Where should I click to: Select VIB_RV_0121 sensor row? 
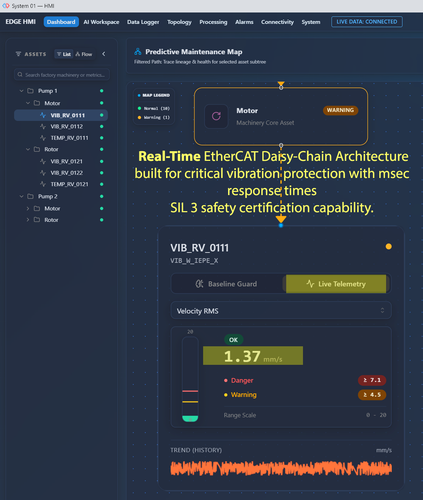(x=61, y=161)
